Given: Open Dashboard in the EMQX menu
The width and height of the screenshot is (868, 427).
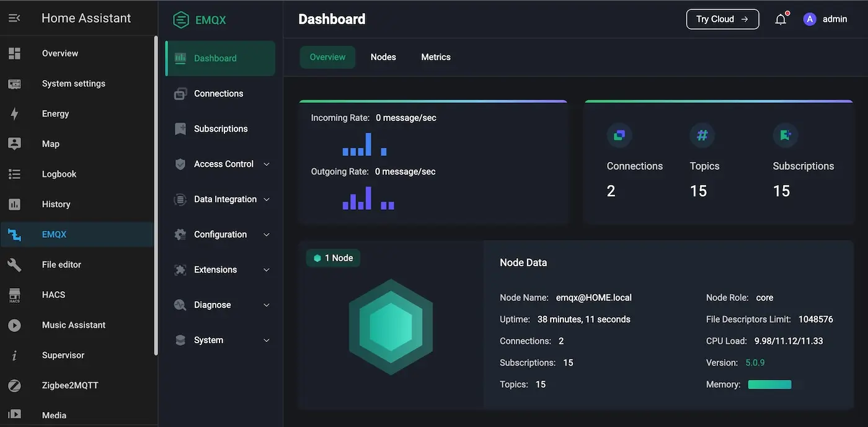Looking at the screenshot, I should point(220,58).
